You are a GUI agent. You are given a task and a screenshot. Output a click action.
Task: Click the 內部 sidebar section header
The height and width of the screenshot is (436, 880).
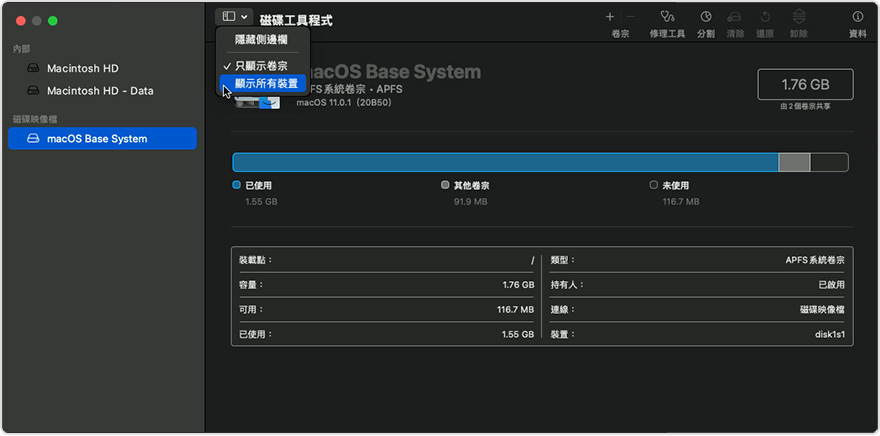pos(21,49)
